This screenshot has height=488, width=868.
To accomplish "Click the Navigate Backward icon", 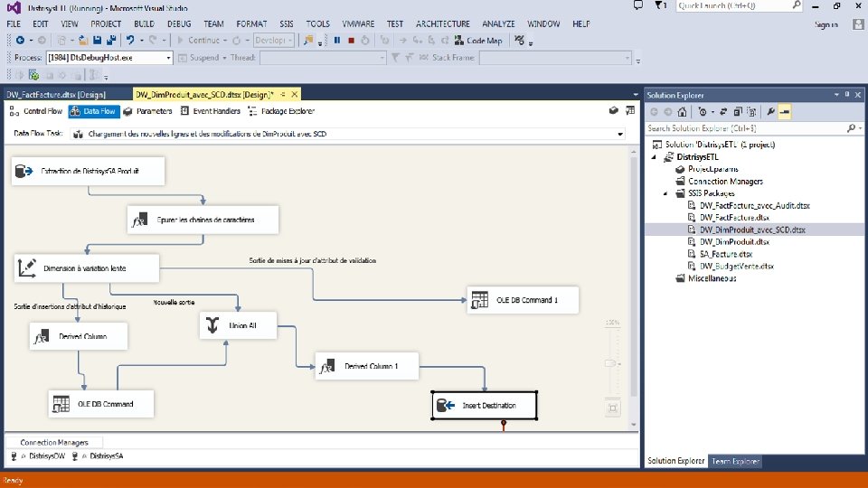I will pos(21,41).
